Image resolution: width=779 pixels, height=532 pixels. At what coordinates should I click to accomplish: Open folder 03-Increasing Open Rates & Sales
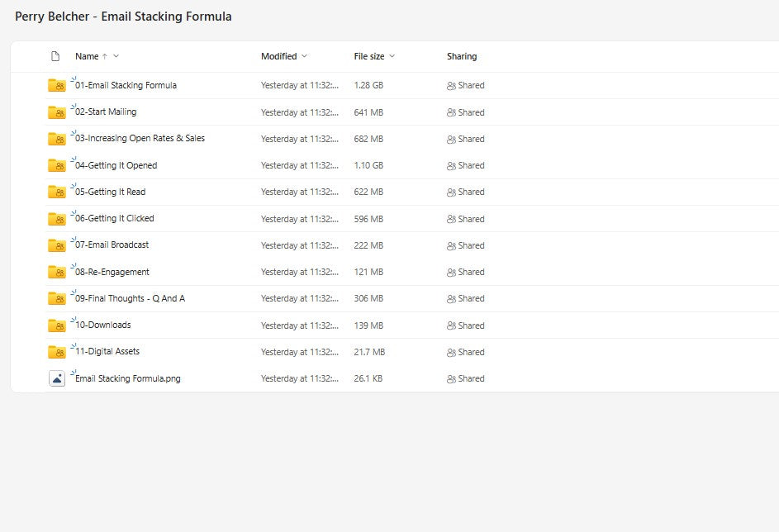click(x=140, y=138)
